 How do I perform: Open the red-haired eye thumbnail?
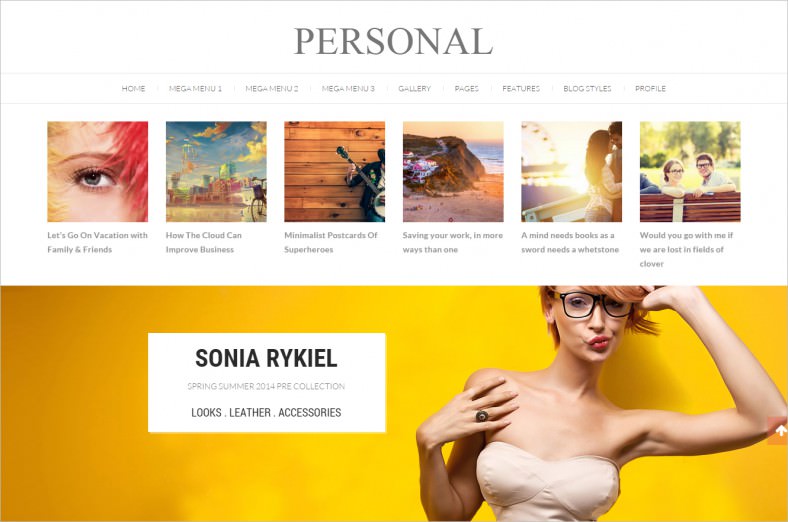pyautogui.click(x=97, y=171)
